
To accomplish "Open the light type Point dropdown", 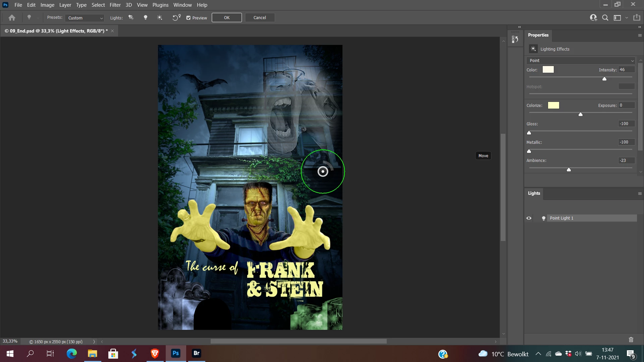I will point(581,61).
